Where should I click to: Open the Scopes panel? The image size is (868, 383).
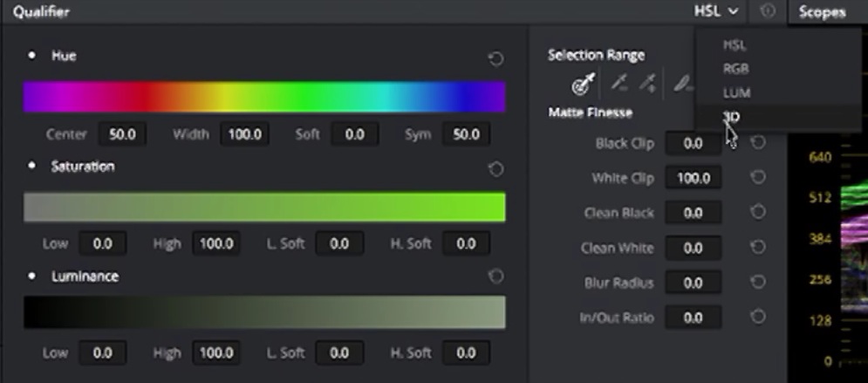[x=822, y=12]
